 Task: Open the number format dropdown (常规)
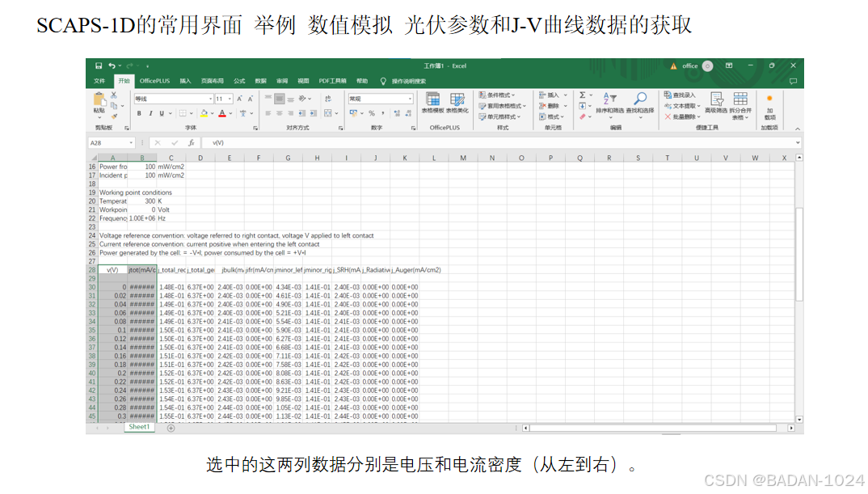pos(410,99)
